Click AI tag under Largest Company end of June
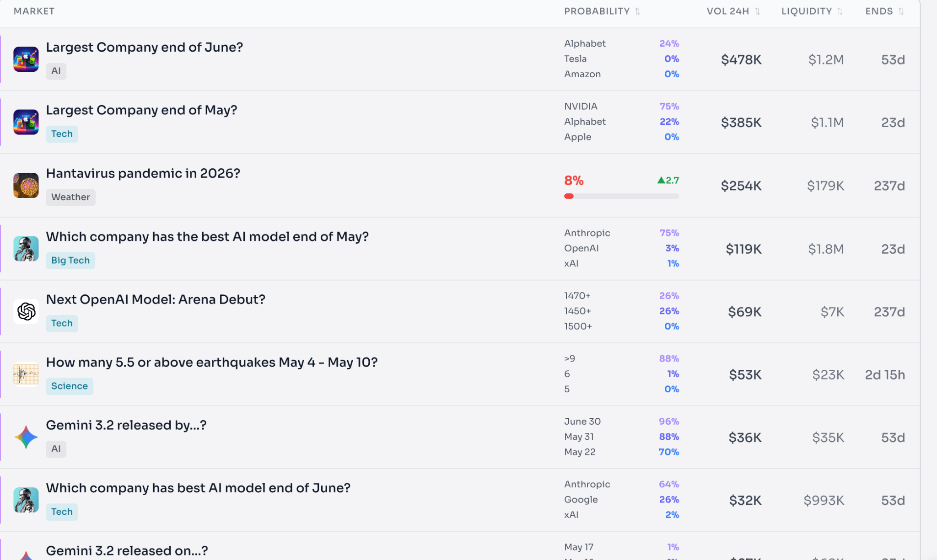The image size is (937, 560). (56, 71)
